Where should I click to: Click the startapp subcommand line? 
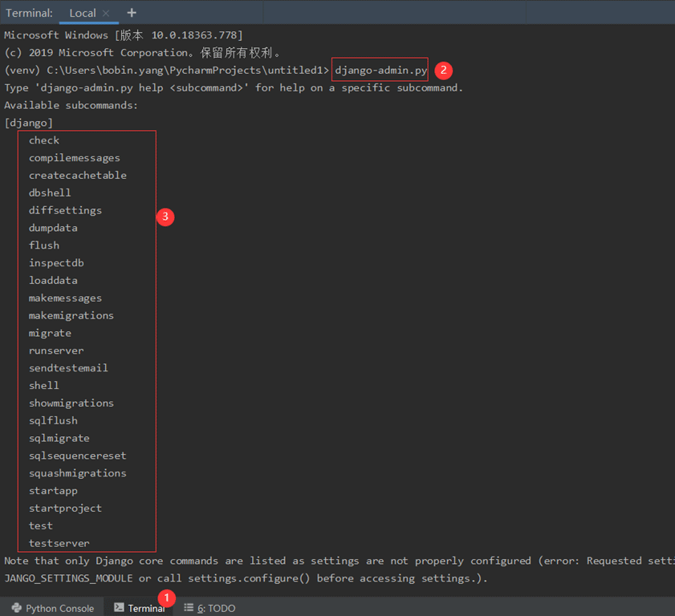[53, 490]
